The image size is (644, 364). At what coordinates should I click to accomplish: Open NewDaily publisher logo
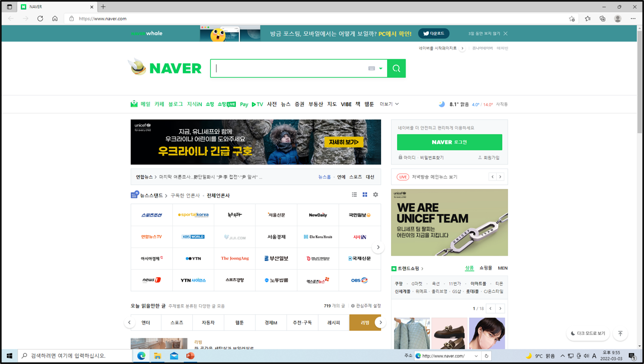tap(318, 215)
